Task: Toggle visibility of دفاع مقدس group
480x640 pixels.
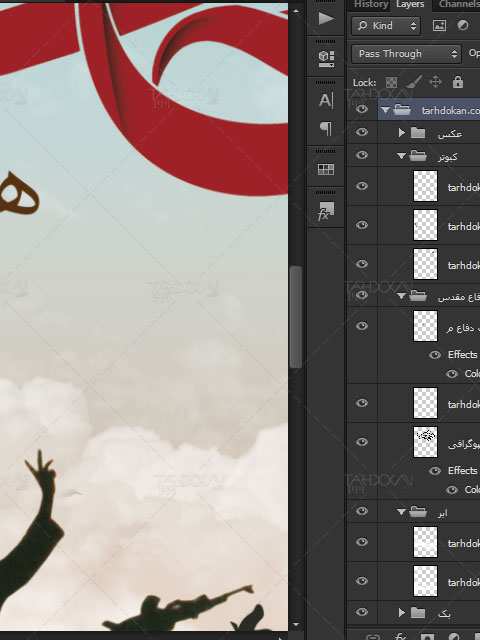Action: [x=362, y=295]
